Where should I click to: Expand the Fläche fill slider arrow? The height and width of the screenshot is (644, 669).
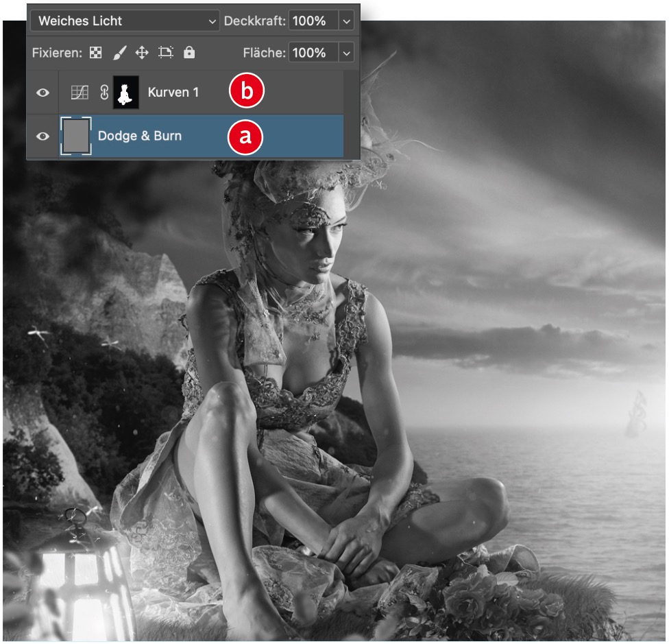click(x=346, y=53)
